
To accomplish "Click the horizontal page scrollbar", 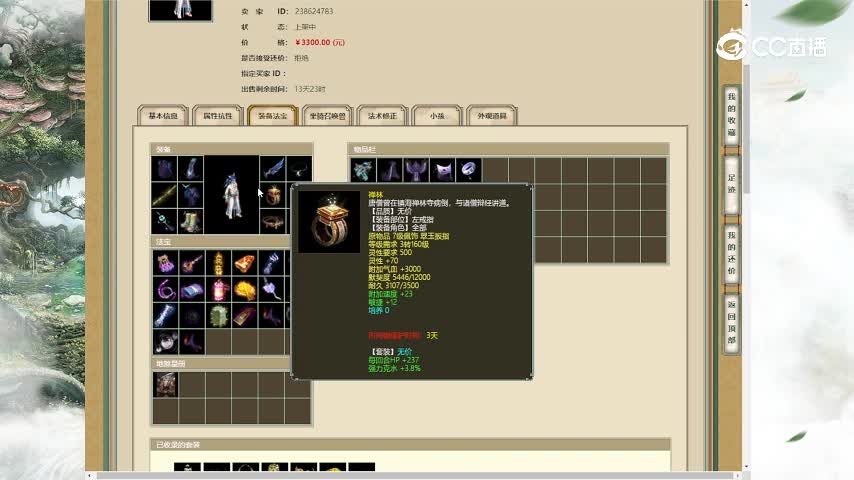I will coord(414,476).
